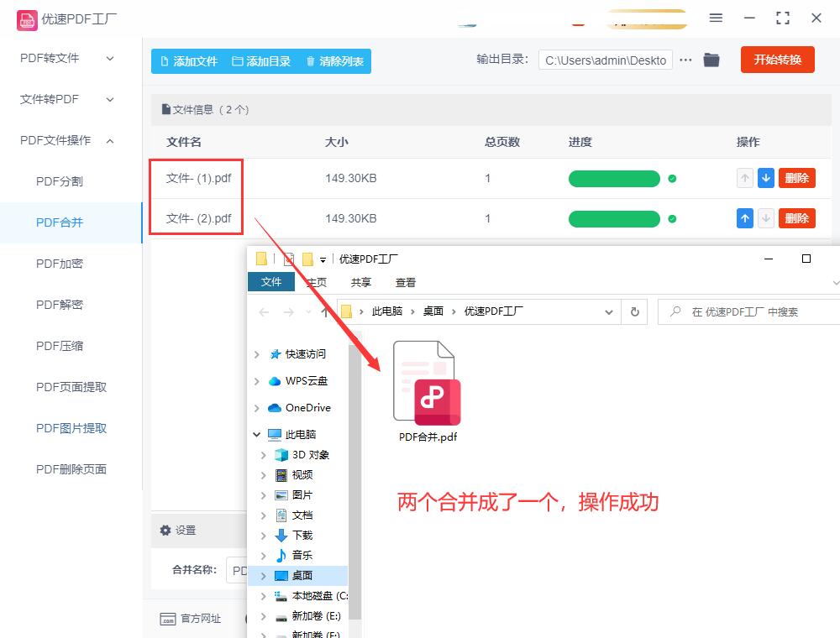Open the output folder icon
The height and width of the screenshot is (638, 840).
pyautogui.click(x=711, y=60)
